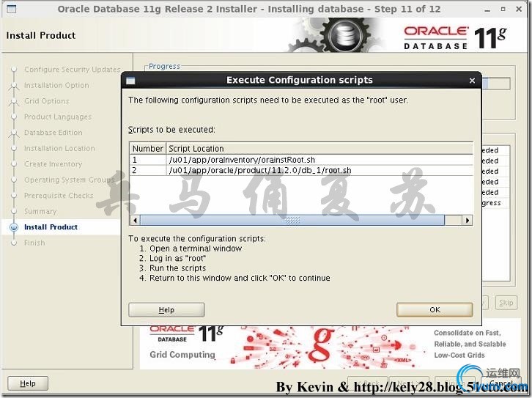532x398 pixels.
Task: Select Operating System Groups step
Action: point(69,180)
